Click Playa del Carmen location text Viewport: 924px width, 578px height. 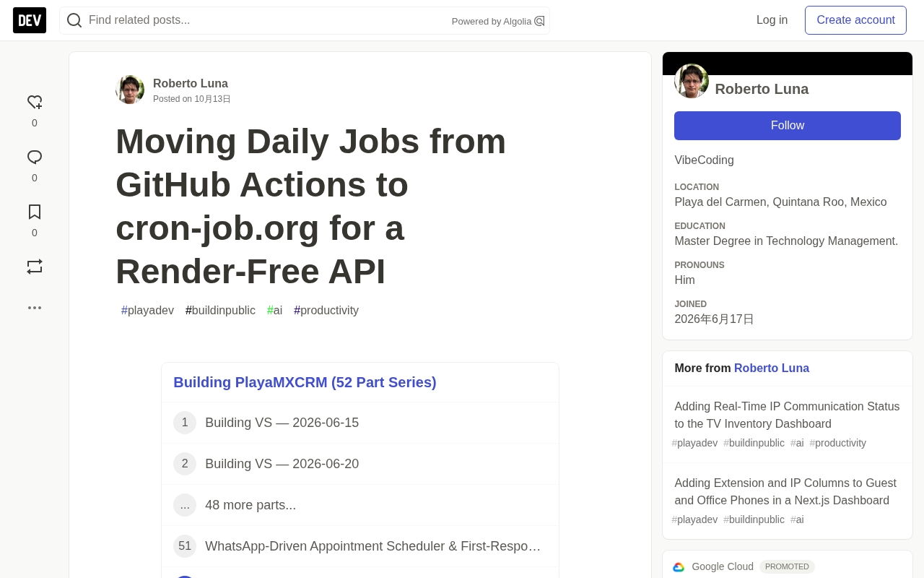point(780,202)
